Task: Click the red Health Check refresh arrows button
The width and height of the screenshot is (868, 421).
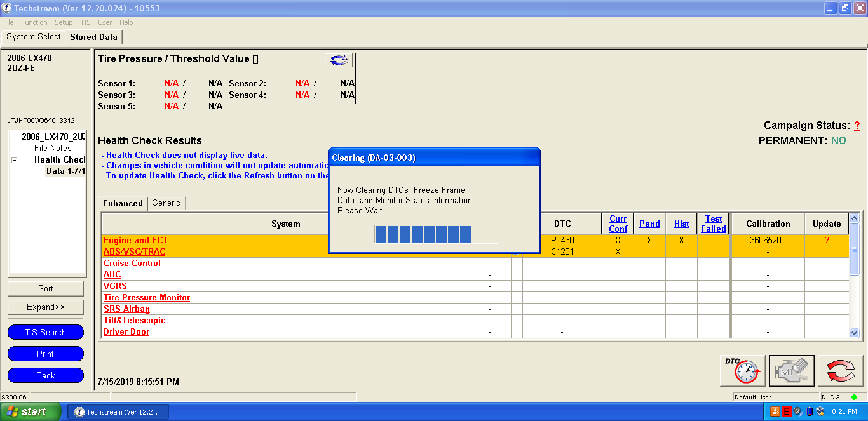Action: (x=840, y=370)
